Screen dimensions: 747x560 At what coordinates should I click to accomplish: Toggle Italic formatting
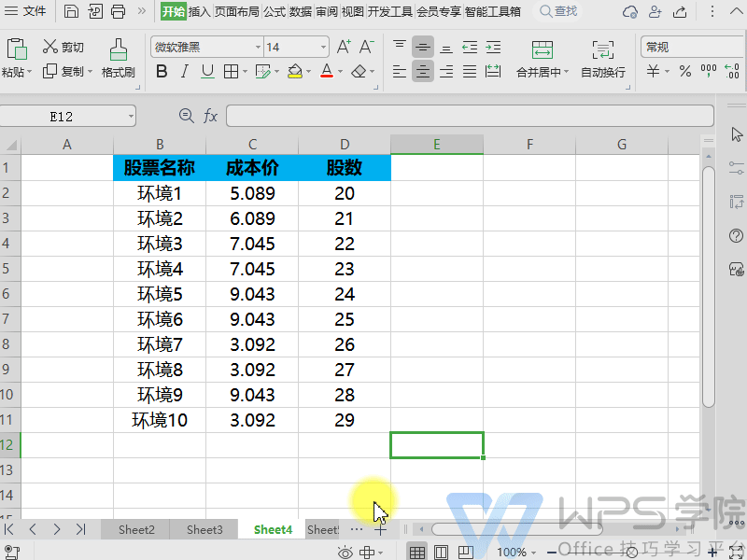tap(185, 71)
